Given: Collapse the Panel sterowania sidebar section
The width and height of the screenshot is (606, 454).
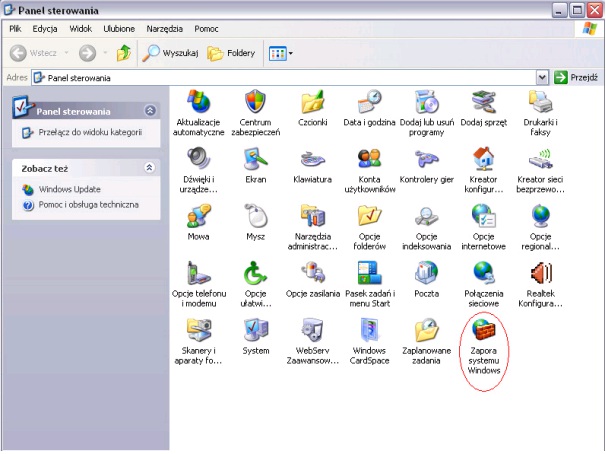Looking at the screenshot, I should point(150,111).
